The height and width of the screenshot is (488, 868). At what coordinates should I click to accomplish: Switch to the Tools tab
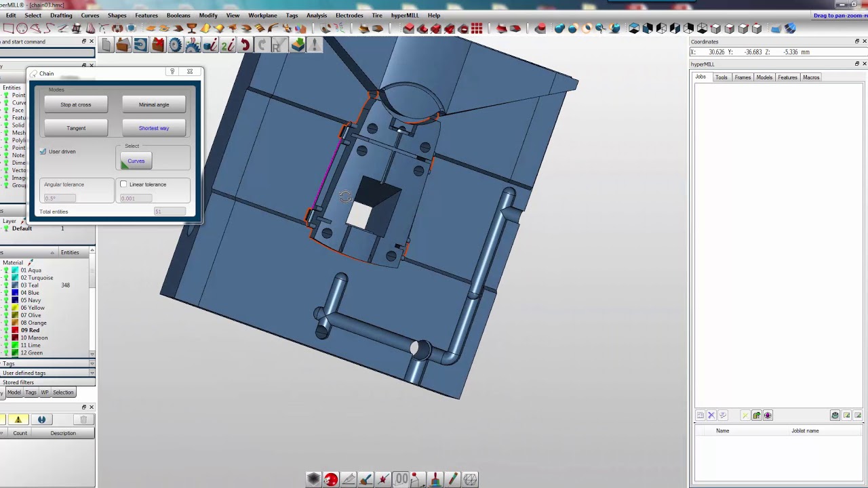(x=722, y=77)
